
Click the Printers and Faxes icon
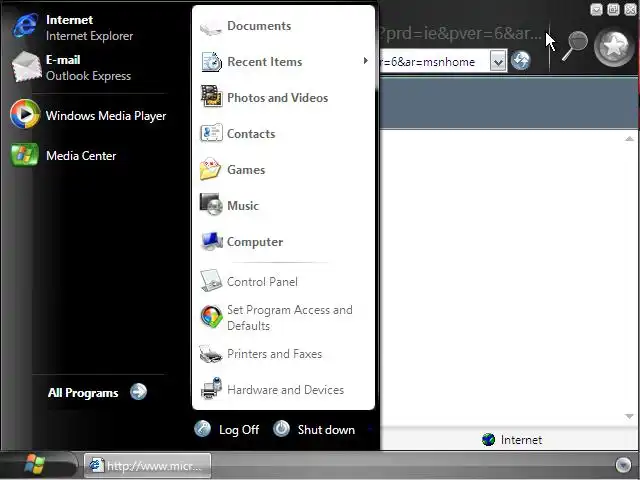click(x=211, y=354)
